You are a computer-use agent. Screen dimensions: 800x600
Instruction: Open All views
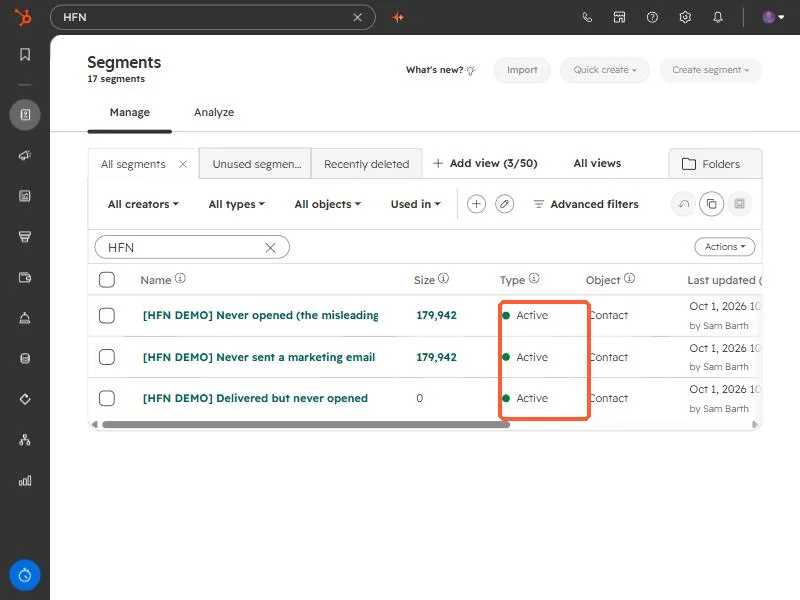click(x=597, y=163)
